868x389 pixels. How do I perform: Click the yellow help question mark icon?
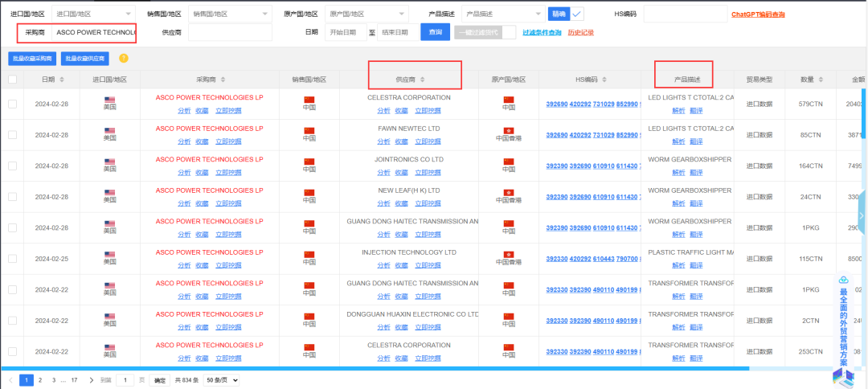click(x=124, y=58)
